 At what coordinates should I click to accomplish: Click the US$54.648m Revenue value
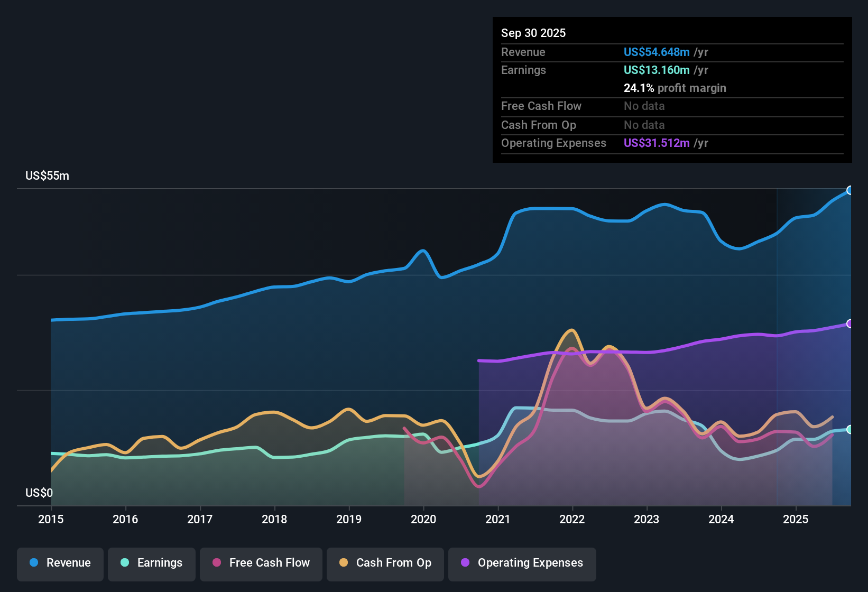click(x=656, y=52)
